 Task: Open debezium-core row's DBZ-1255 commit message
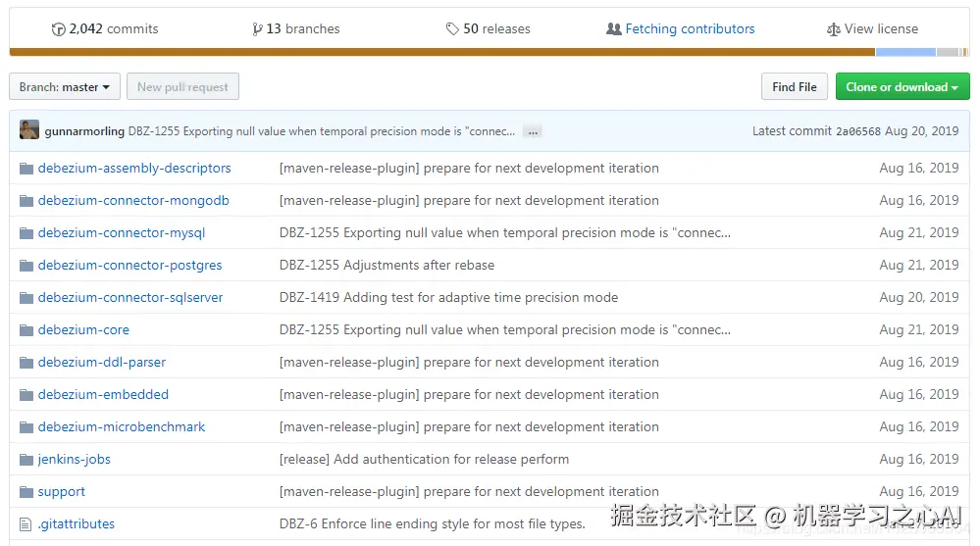(505, 329)
